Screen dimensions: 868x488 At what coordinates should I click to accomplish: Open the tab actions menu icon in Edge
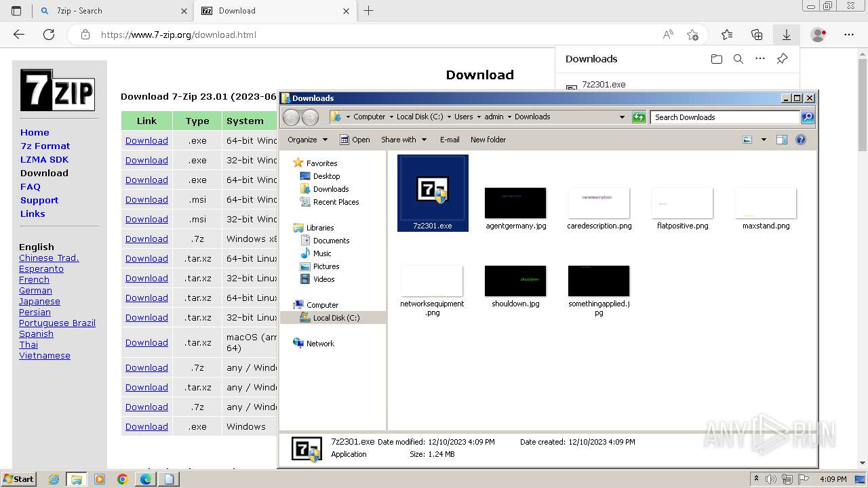click(16, 11)
